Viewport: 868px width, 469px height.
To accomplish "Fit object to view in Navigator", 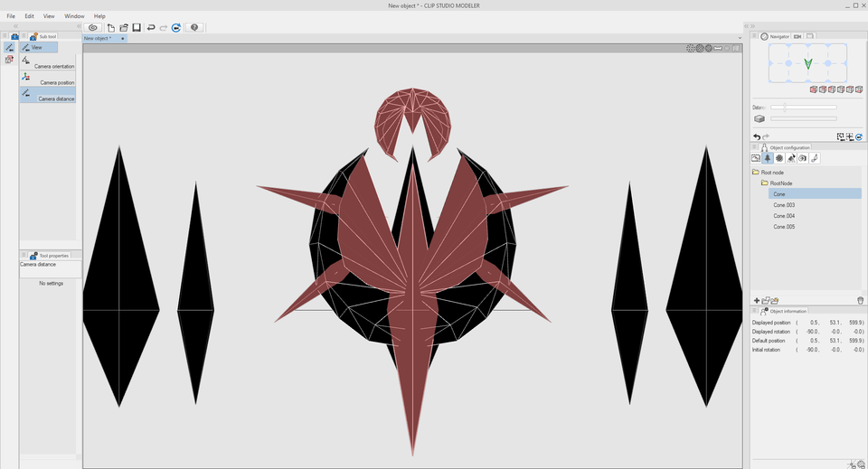I will pos(840,136).
